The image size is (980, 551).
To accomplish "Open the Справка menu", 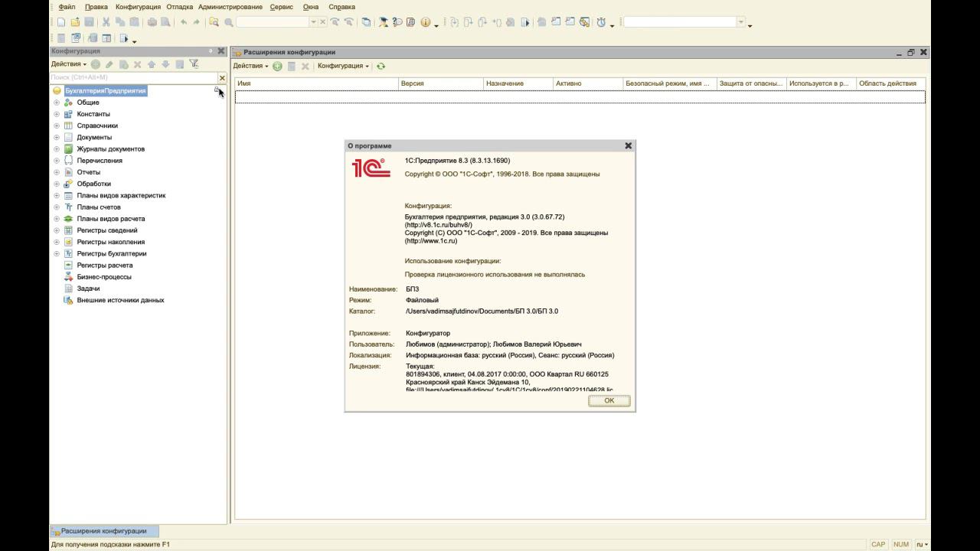I will (x=341, y=7).
